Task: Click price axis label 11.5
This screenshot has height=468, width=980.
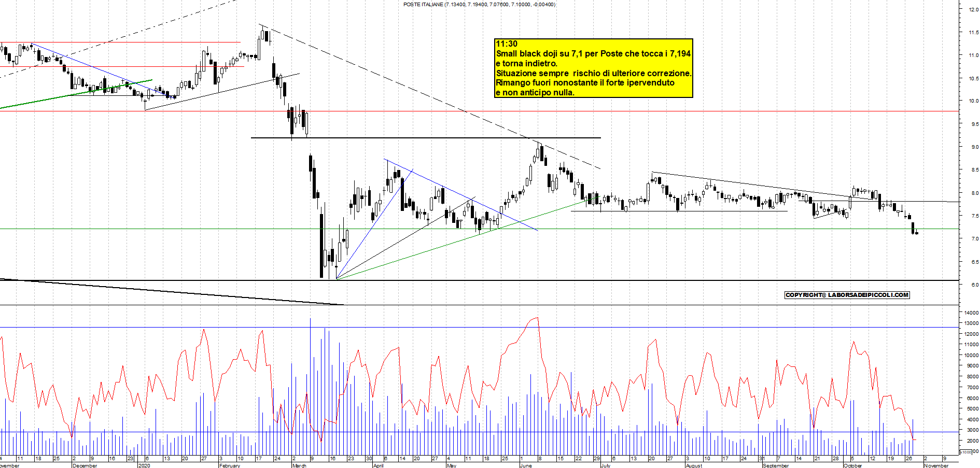Action: click(x=973, y=32)
